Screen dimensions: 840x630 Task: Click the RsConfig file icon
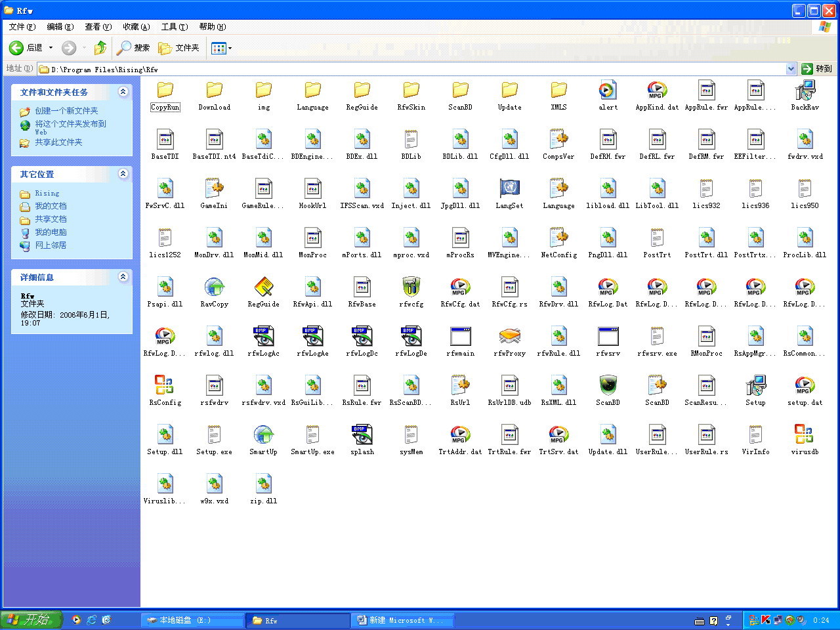point(165,386)
